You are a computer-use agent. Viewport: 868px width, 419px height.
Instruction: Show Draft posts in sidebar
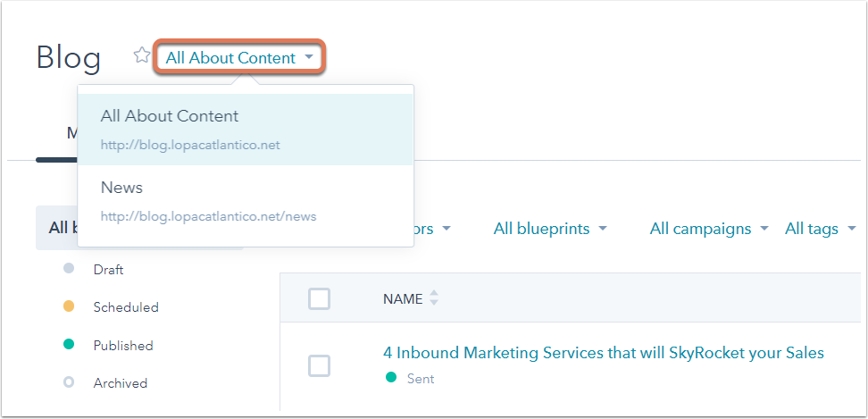108,270
